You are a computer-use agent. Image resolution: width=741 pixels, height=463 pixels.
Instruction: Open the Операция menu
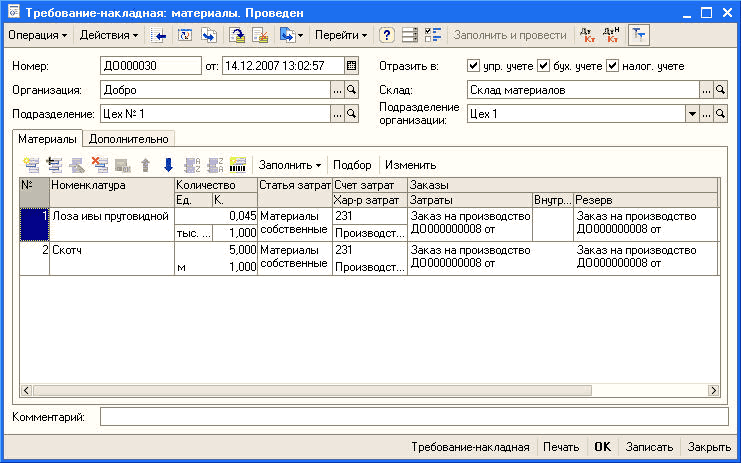37,35
